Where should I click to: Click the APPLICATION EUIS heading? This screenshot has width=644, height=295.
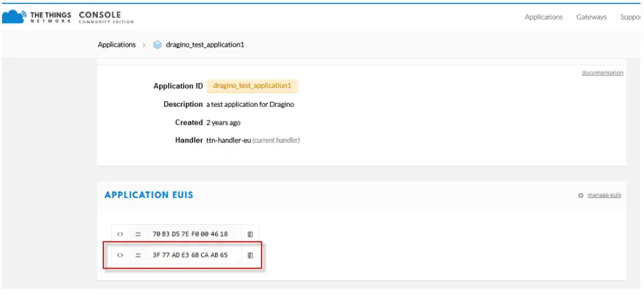tap(149, 195)
